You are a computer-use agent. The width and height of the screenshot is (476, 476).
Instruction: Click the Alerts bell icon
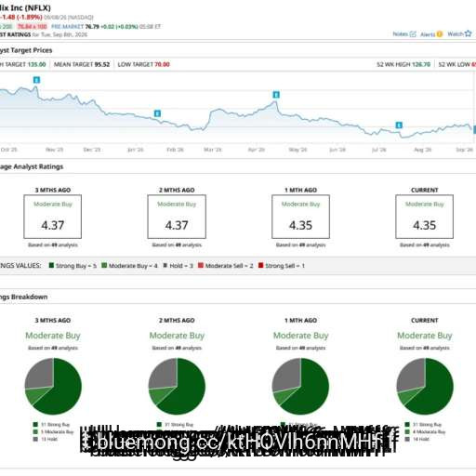[x=440, y=34]
